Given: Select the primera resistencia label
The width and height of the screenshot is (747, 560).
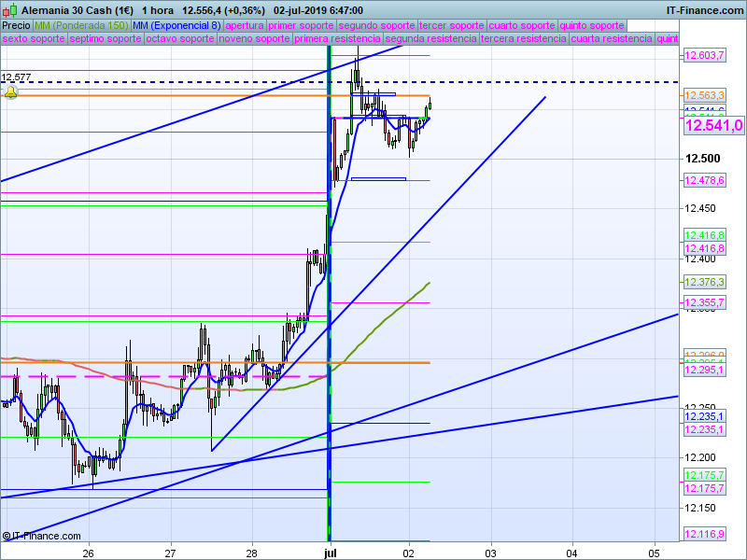Looking at the screenshot, I should tap(337, 38).
